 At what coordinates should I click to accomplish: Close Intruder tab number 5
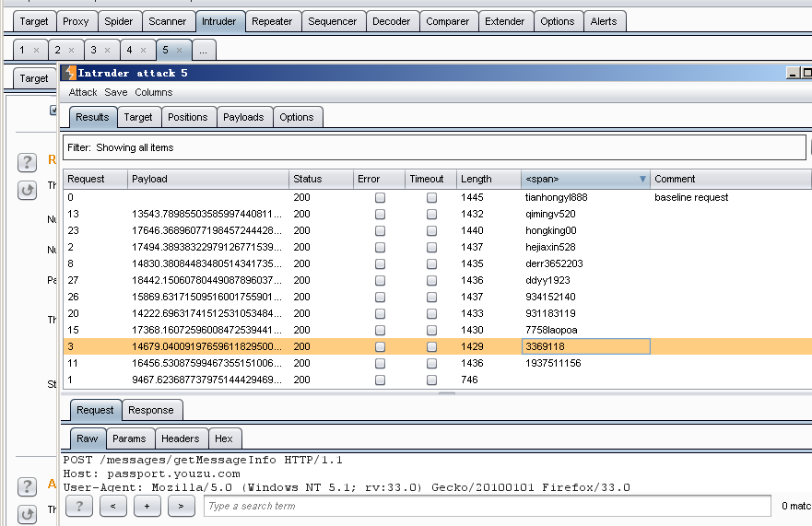(x=179, y=51)
